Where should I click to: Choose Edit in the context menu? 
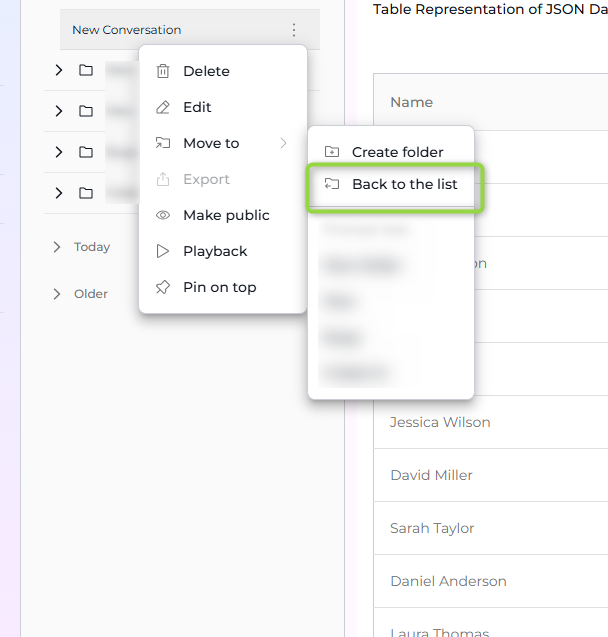click(223, 107)
